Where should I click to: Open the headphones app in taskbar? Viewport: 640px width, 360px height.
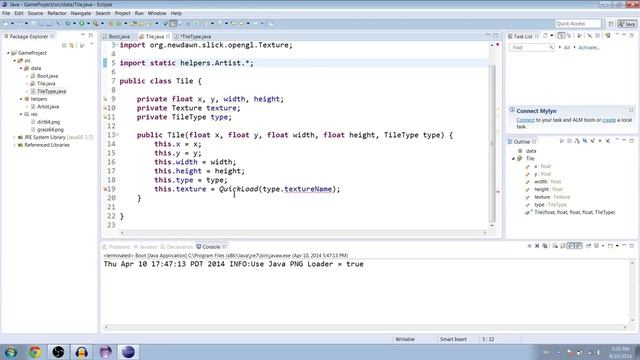(82, 352)
